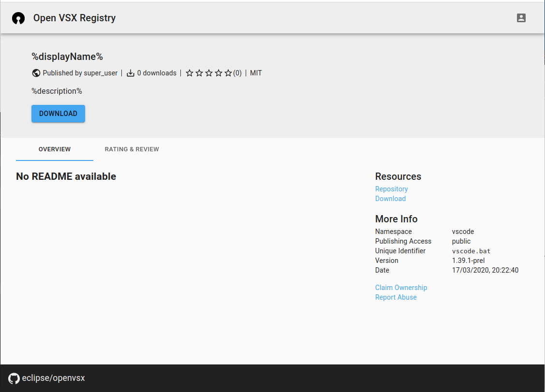Click the globe icon next to publisher

pyautogui.click(x=36, y=73)
